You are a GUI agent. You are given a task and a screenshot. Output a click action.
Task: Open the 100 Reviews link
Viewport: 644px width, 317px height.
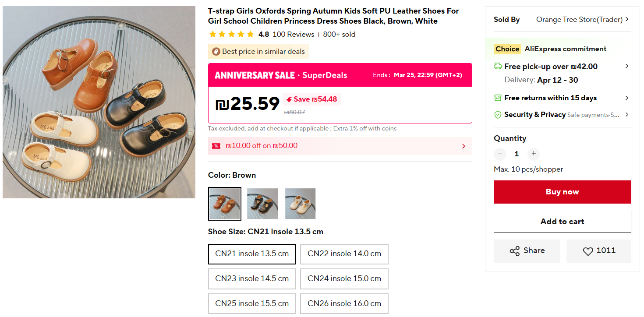click(x=293, y=34)
